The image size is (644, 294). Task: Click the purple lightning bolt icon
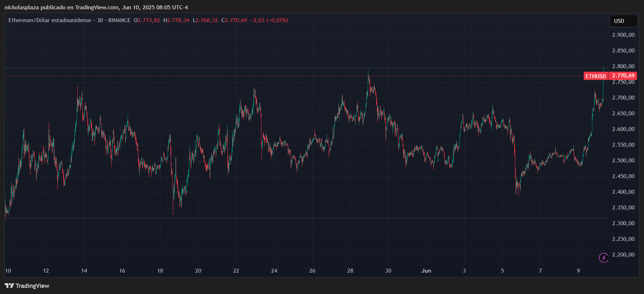(x=603, y=258)
